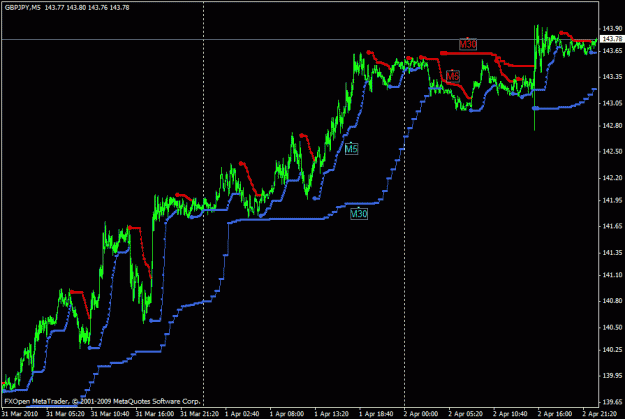Click the 141.35 price axis value

tap(612, 252)
